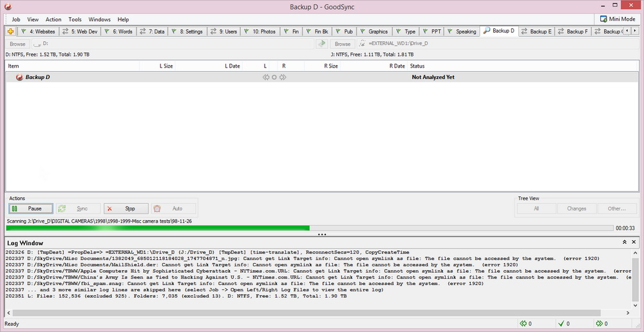Screen dimensions: 644x332
Task: Open the Tools menu
Action: pos(75,19)
